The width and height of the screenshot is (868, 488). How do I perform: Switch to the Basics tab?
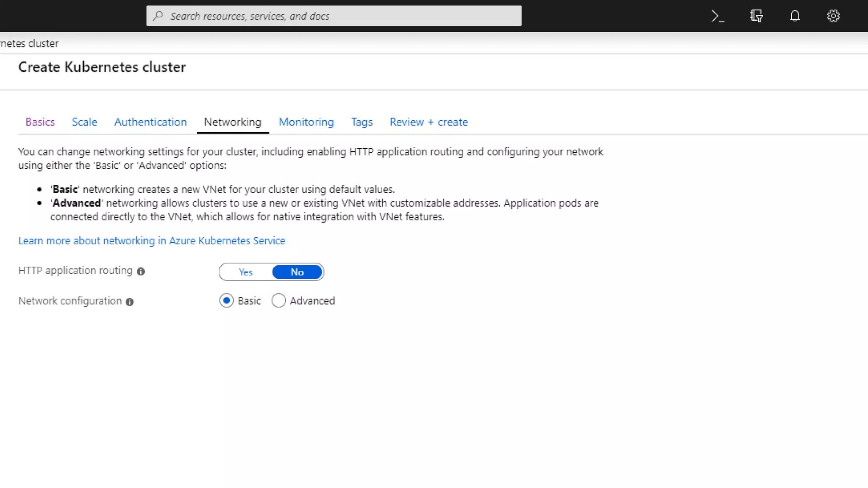pos(40,122)
